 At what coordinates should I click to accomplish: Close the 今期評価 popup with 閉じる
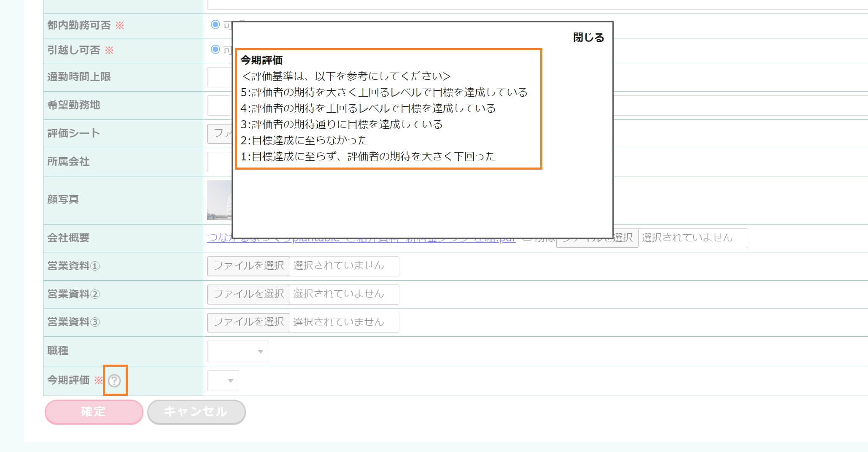588,38
